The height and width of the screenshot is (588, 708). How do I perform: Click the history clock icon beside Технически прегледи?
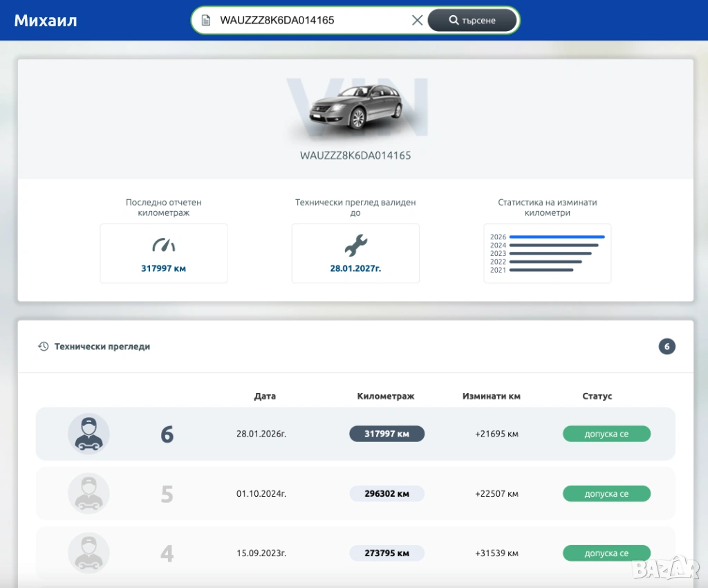pos(44,347)
